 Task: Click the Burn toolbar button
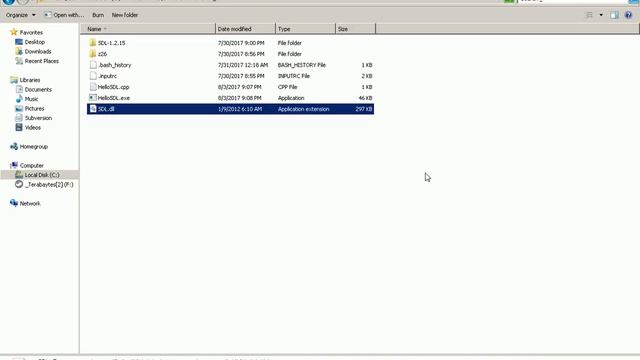point(98,15)
